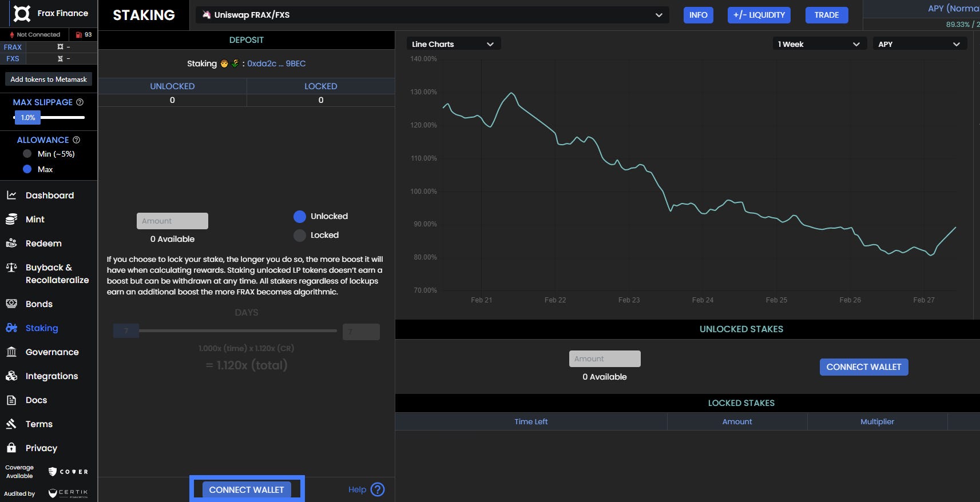Expand the Uniswap FRAX/FXS pool dropdown

coord(433,15)
